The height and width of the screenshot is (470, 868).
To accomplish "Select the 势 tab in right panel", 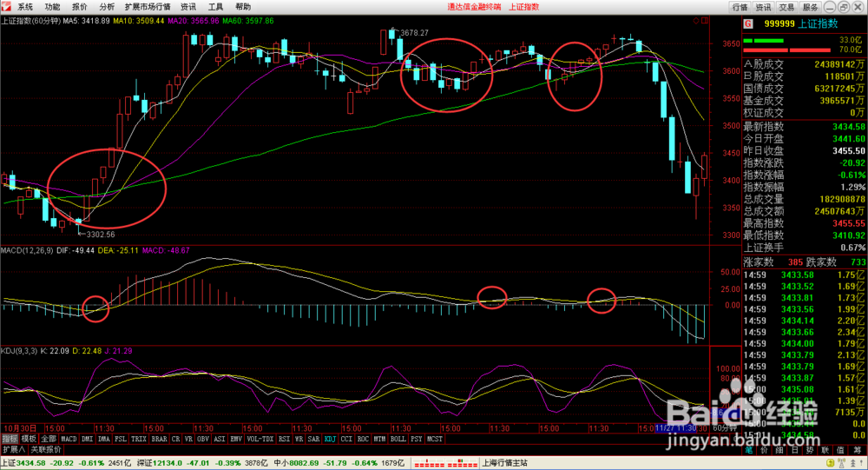I will point(810,450).
